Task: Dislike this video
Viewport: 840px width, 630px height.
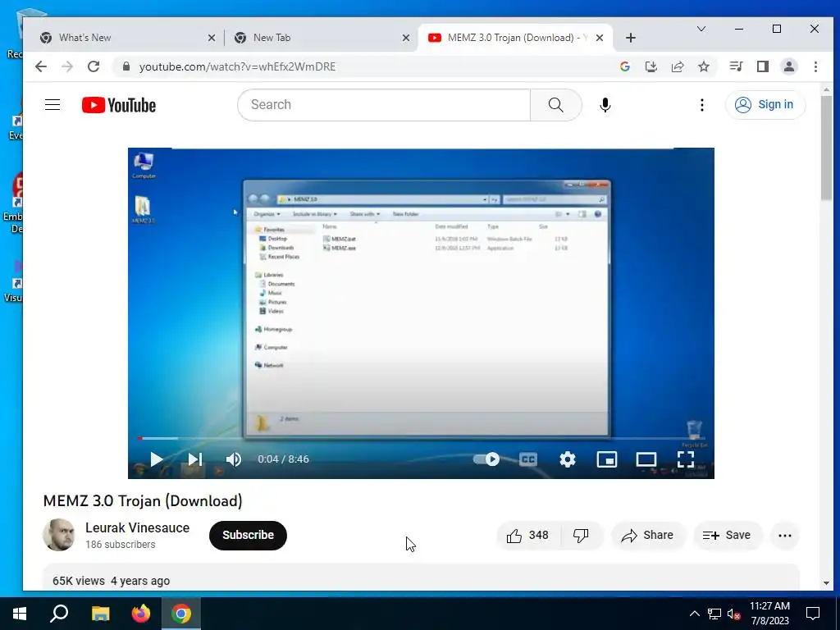Action: click(582, 535)
